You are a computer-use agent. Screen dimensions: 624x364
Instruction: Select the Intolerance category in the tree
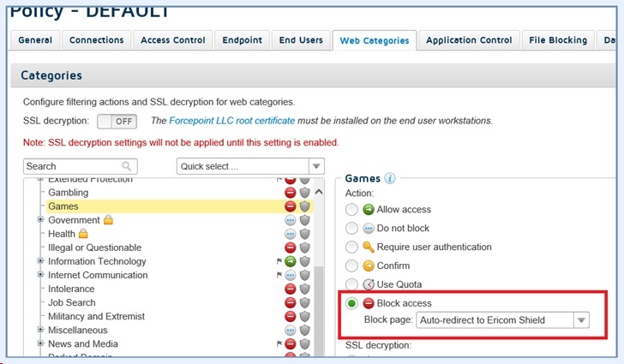[72, 289]
